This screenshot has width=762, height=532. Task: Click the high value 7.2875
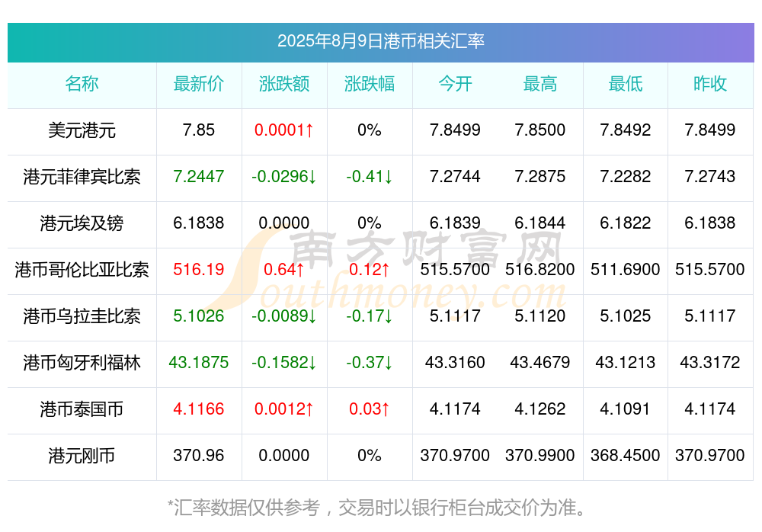click(x=540, y=176)
